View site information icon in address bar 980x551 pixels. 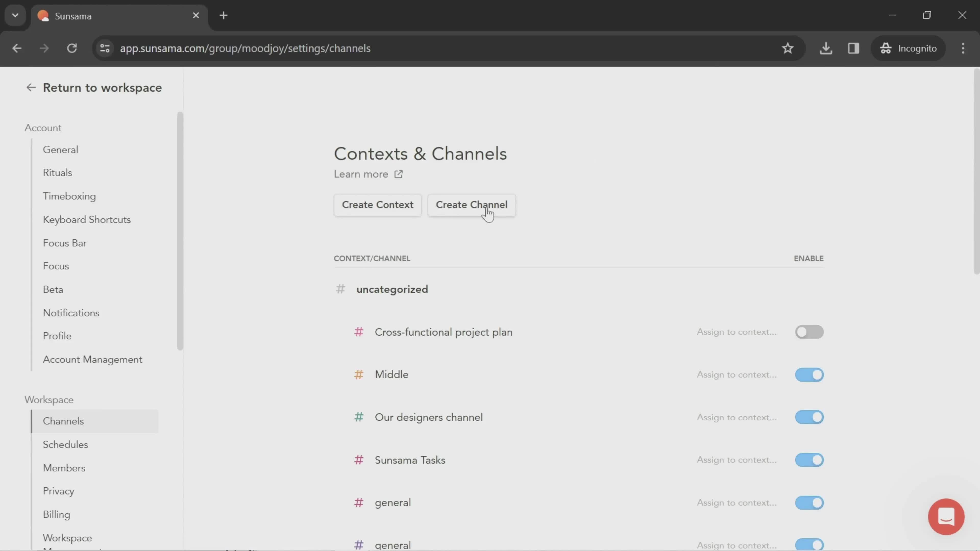[105, 48]
